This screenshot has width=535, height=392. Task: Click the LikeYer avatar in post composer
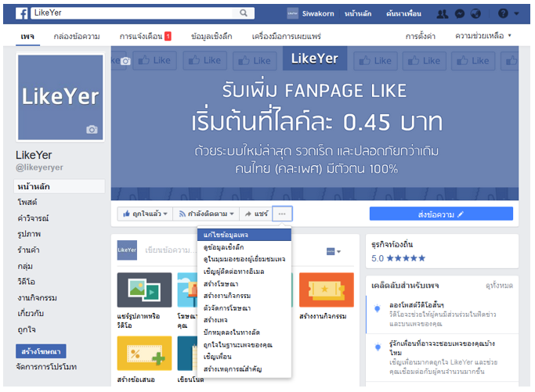coord(127,250)
